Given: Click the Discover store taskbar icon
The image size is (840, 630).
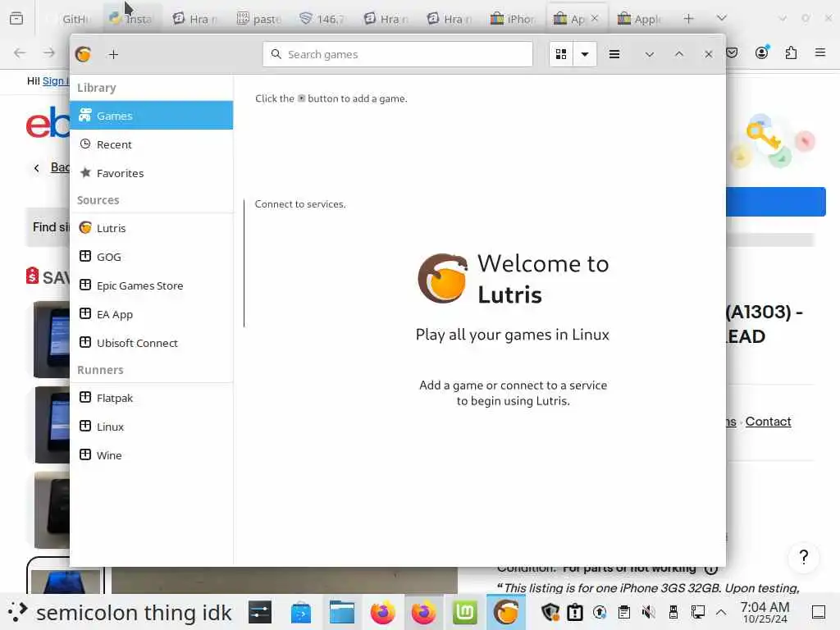Looking at the screenshot, I should coord(301,612).
